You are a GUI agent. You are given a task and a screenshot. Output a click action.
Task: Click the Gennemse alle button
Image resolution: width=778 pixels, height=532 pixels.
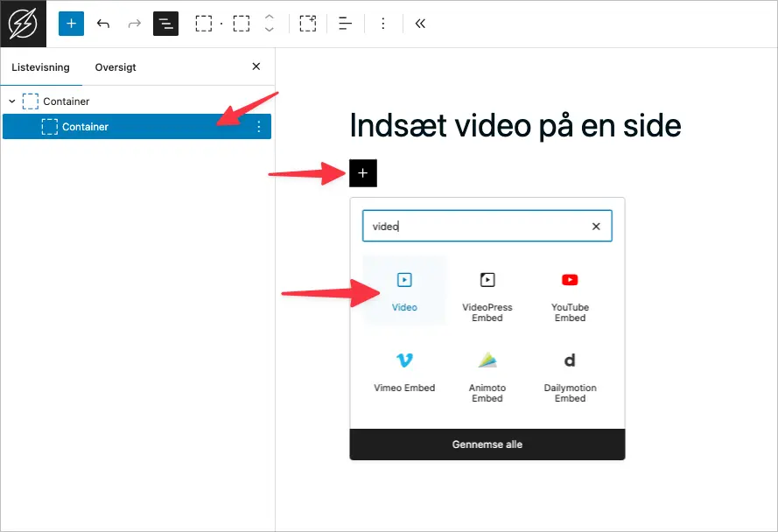487,444
